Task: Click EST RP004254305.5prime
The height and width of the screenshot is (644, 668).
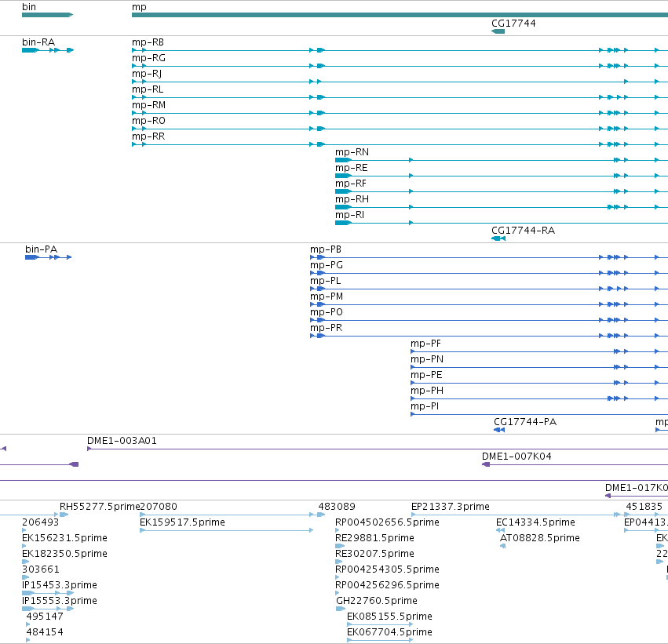Action: coord(338,577)
